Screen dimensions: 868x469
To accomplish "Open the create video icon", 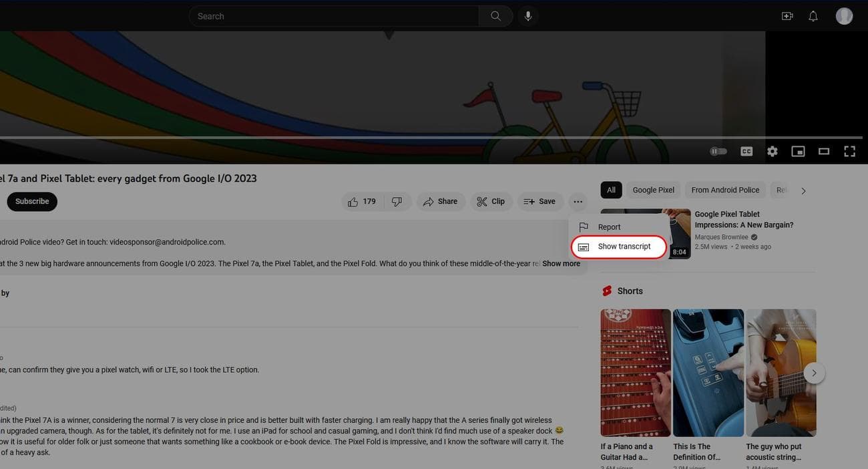I will [x=787, y=16].
